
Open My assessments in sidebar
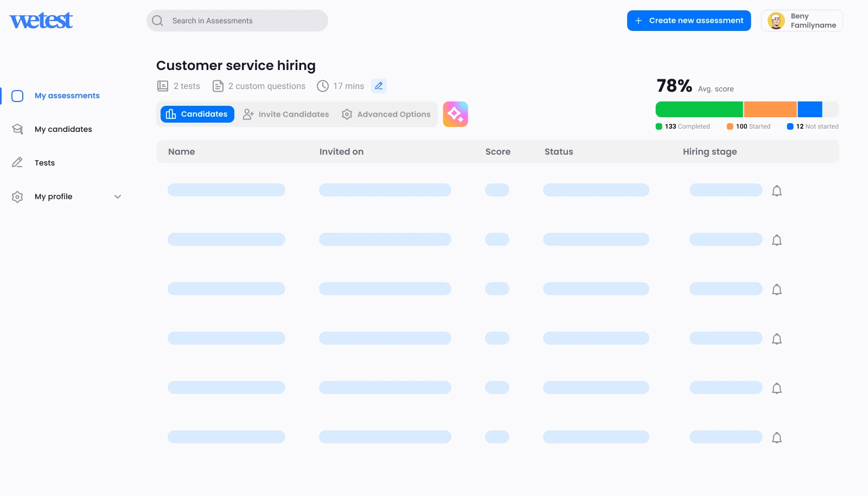point(67,96)
